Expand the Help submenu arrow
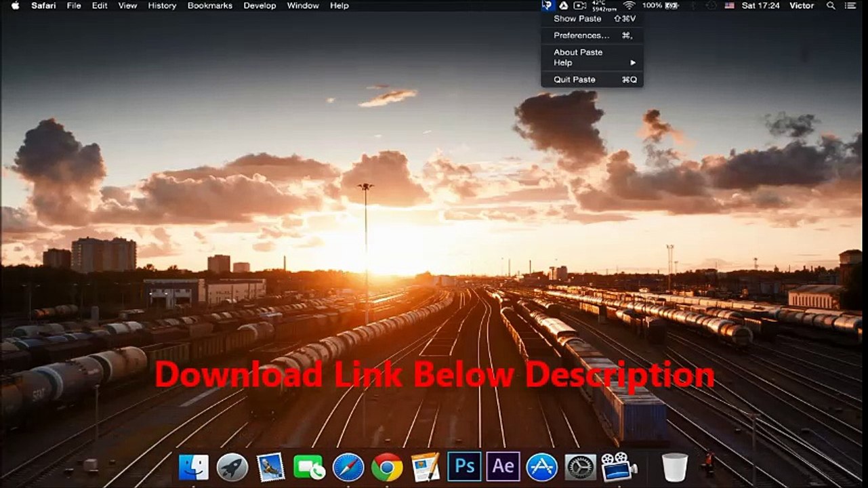 [x=633, y=63]
